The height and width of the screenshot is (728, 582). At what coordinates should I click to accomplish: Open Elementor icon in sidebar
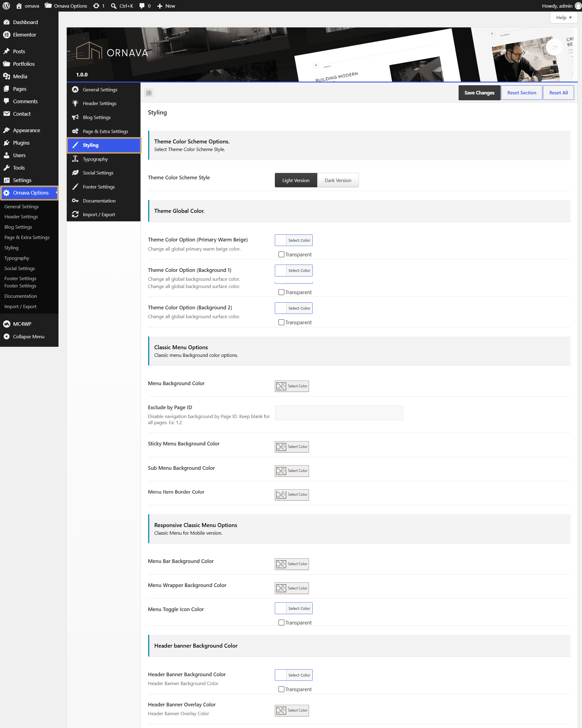[6, 35]
